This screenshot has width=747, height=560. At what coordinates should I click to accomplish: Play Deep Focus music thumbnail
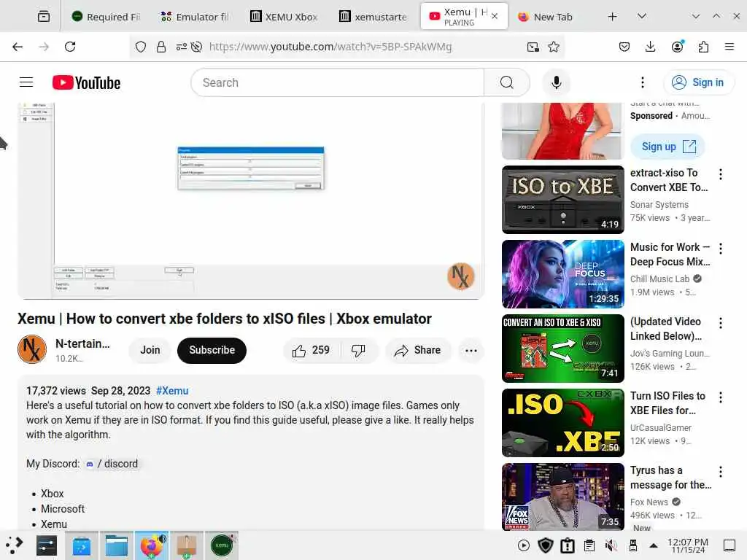pyautogui.click(x=562, y=274)
